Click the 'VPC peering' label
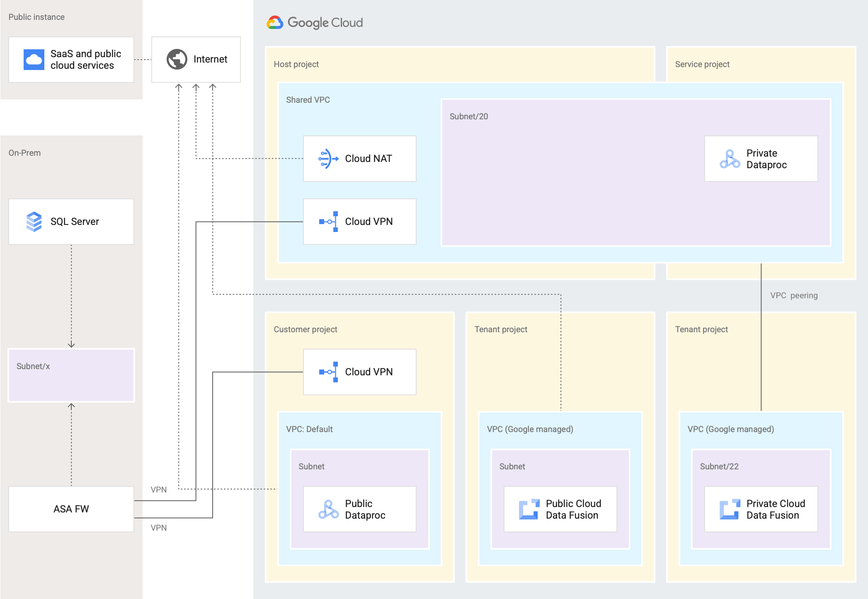Screen dimensions: 868x599 pyautogui.click(x=794, y=295)
